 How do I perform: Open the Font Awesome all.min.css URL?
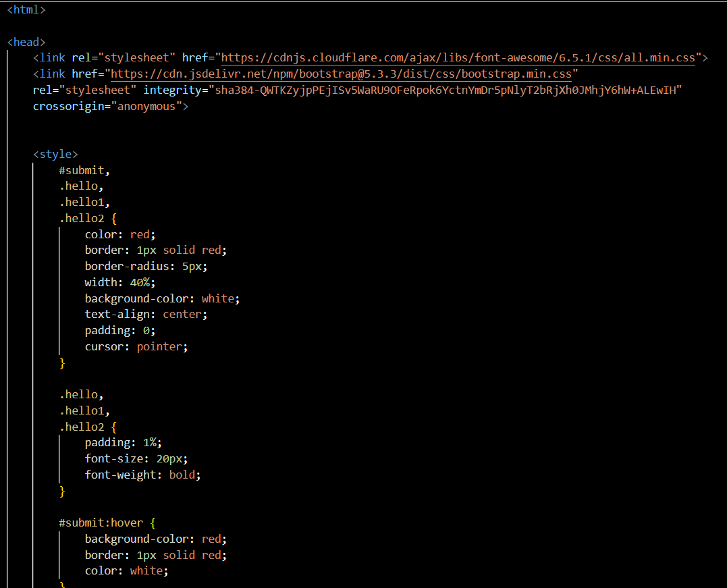458,58
